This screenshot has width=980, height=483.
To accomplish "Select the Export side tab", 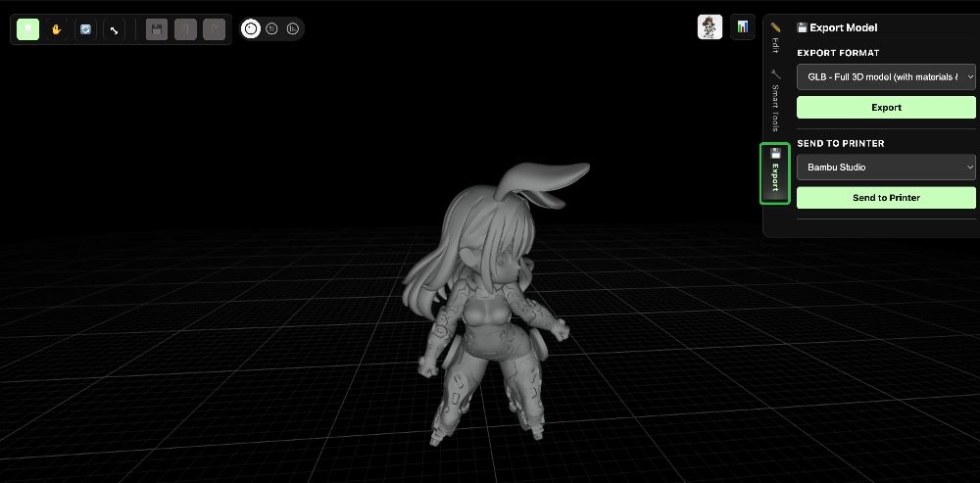I will [x=775, y=173].
